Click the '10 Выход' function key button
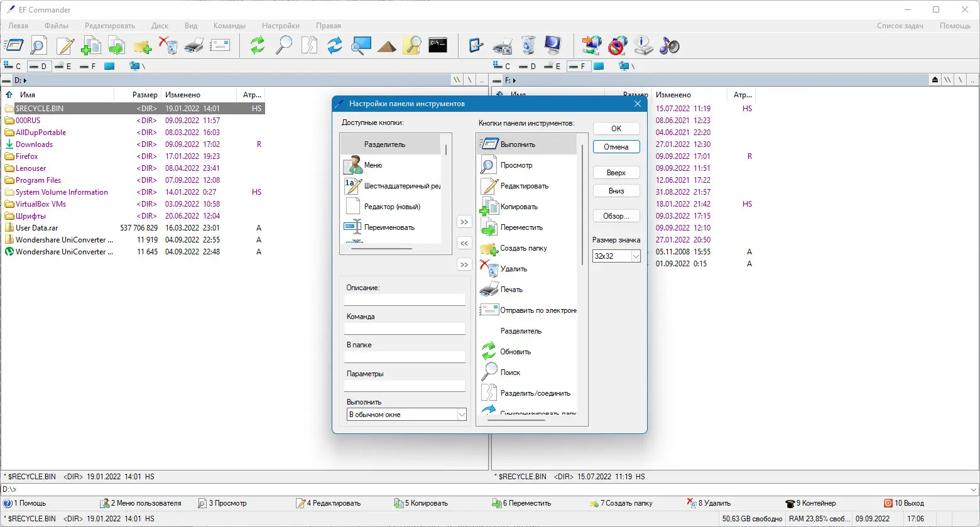The height and width of the screenshot is (527, 980). [x=904, y=503]
